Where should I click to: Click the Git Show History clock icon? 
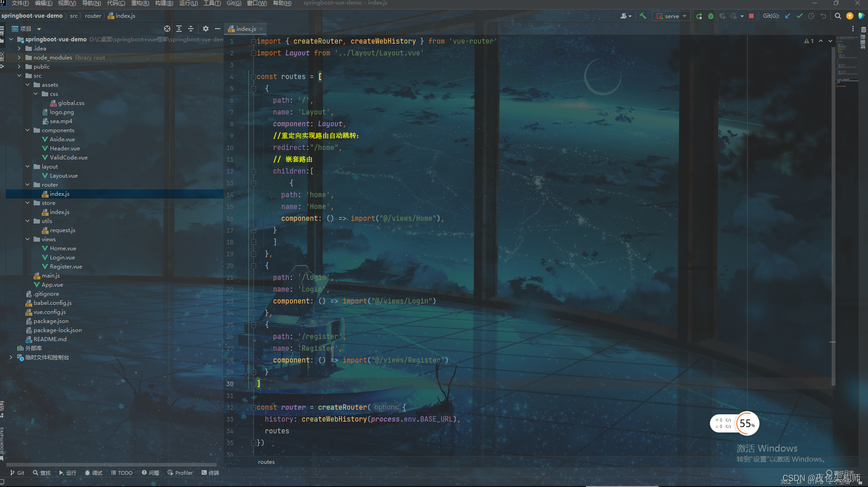(x=811, y=16)
